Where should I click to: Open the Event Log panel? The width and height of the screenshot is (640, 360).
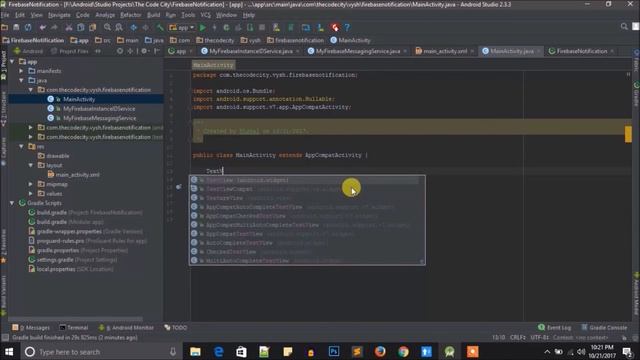pyautogui.click(x=555, y=327)
